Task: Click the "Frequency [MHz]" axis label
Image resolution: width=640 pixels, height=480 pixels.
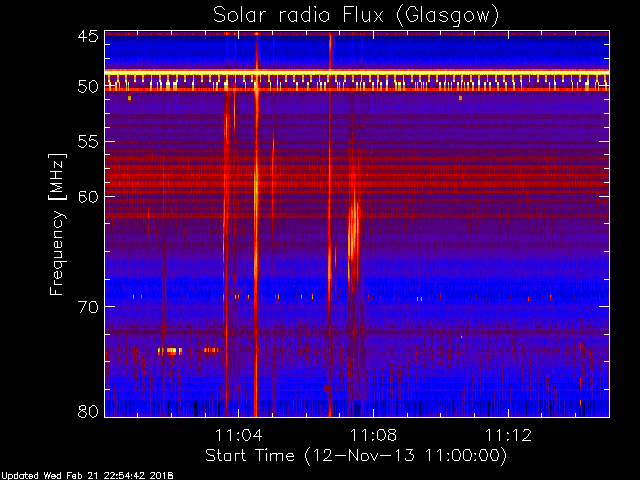Action: 57,224
